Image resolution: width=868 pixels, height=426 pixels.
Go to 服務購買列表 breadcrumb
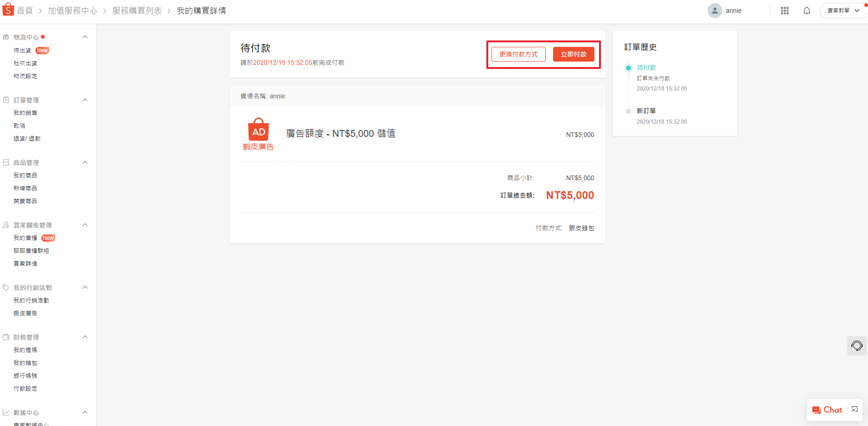[137, 11]
